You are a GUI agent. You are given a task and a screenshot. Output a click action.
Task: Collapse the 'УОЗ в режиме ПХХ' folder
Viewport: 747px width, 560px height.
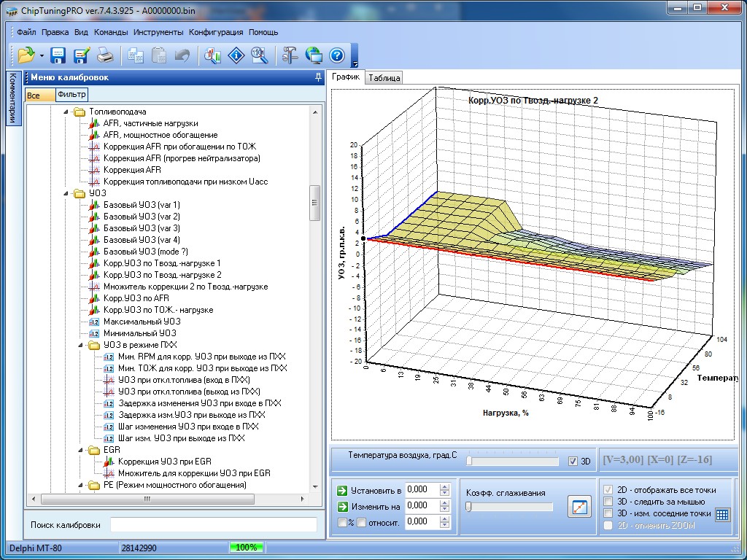[x=80, y=345]
